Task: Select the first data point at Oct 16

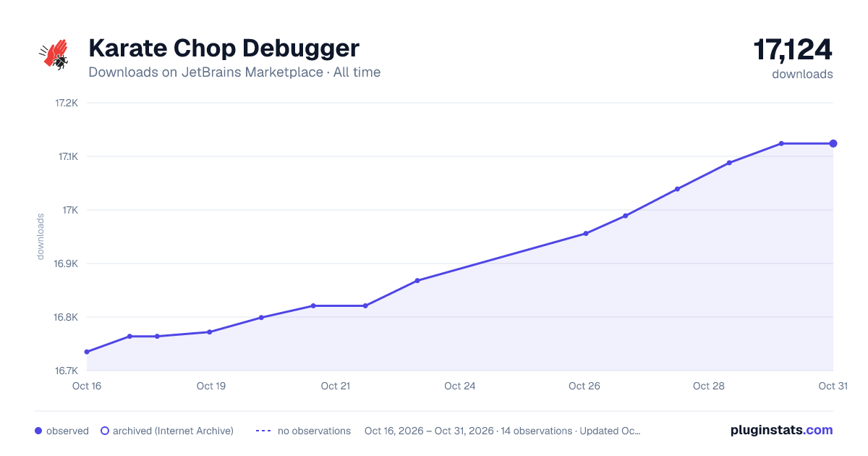Action: tap(87, 352)
